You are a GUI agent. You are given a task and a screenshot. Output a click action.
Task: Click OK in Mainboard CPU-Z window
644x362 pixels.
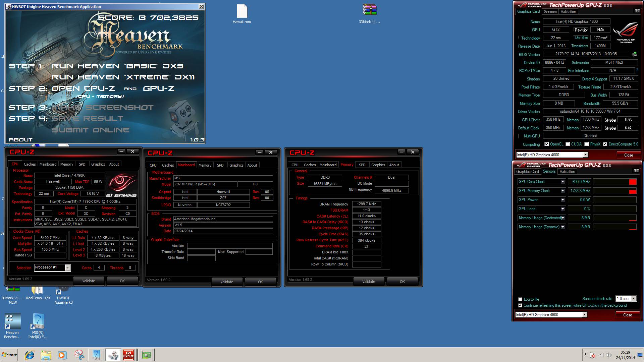pos(260,282)
